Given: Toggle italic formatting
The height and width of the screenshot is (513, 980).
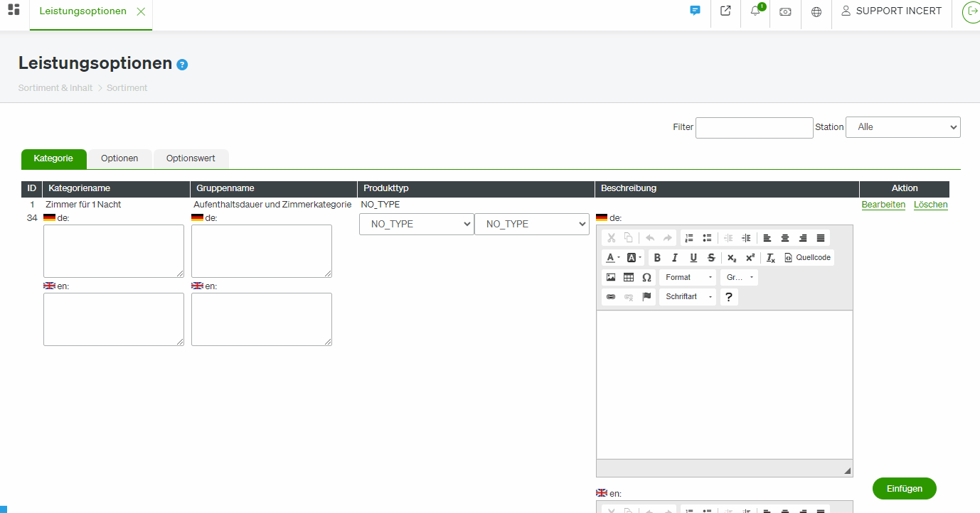Looking at the screenshot, I should tap(675, 258).
